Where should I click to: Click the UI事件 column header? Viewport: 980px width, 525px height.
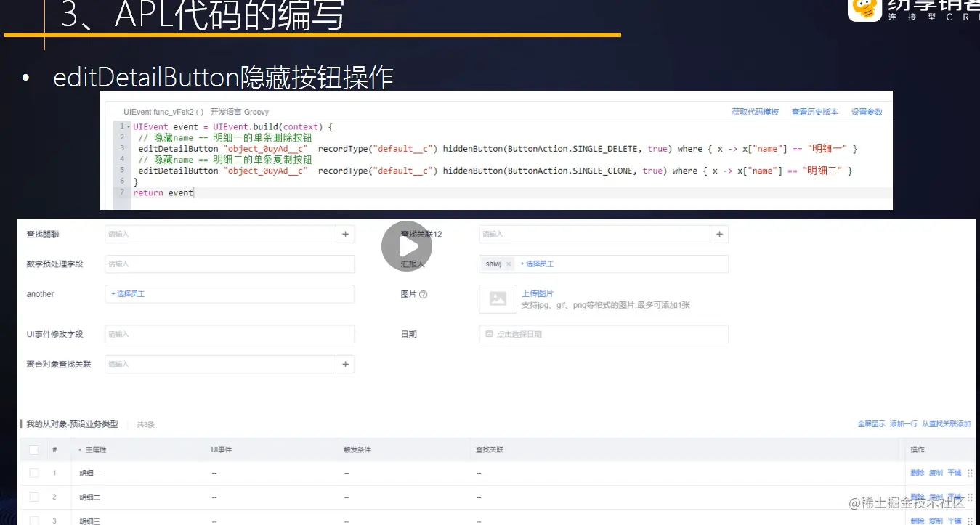click(x=222, y=450)
